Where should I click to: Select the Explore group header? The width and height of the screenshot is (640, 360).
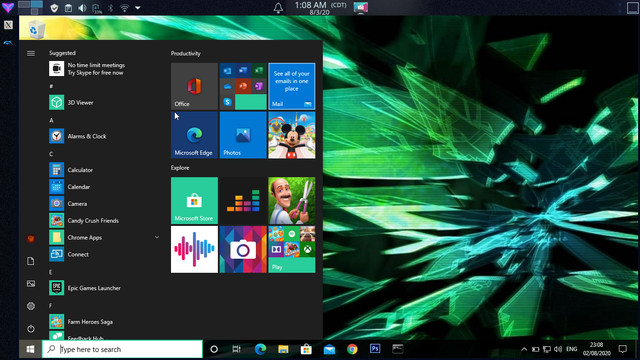(180, 168)
